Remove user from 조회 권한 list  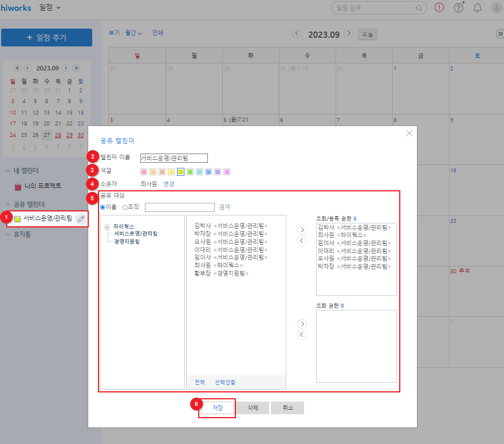pyautogui.click(x=301, y=335)
